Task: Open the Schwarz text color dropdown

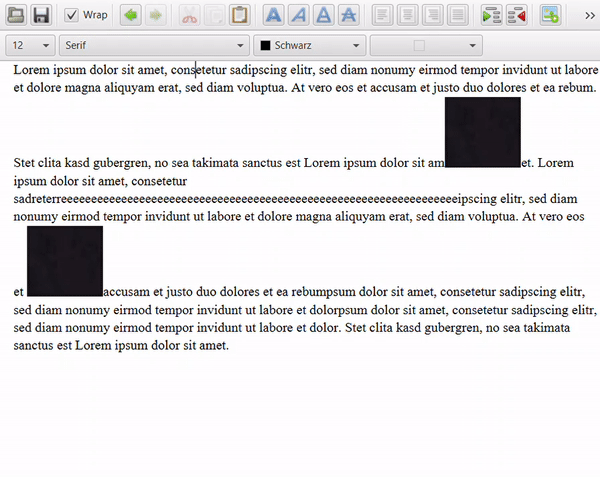Action: (x=310, y=46)
